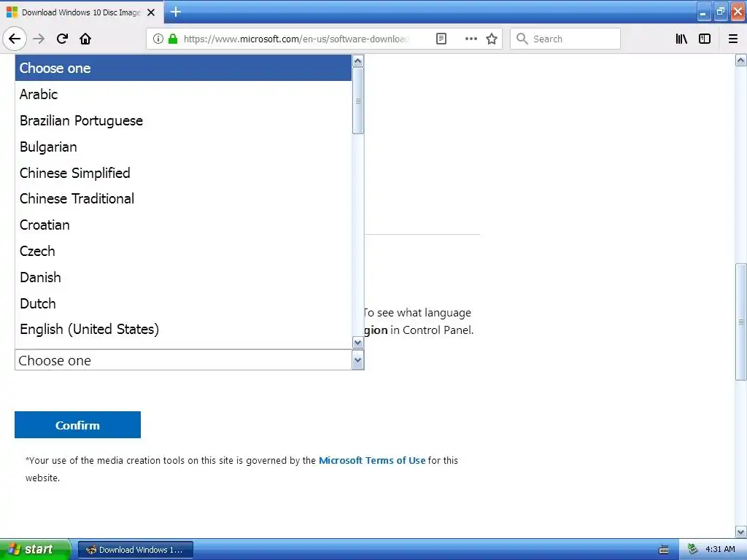Minimize the Firefox window
Screen dimensions: 747x560
click(703, 12)
